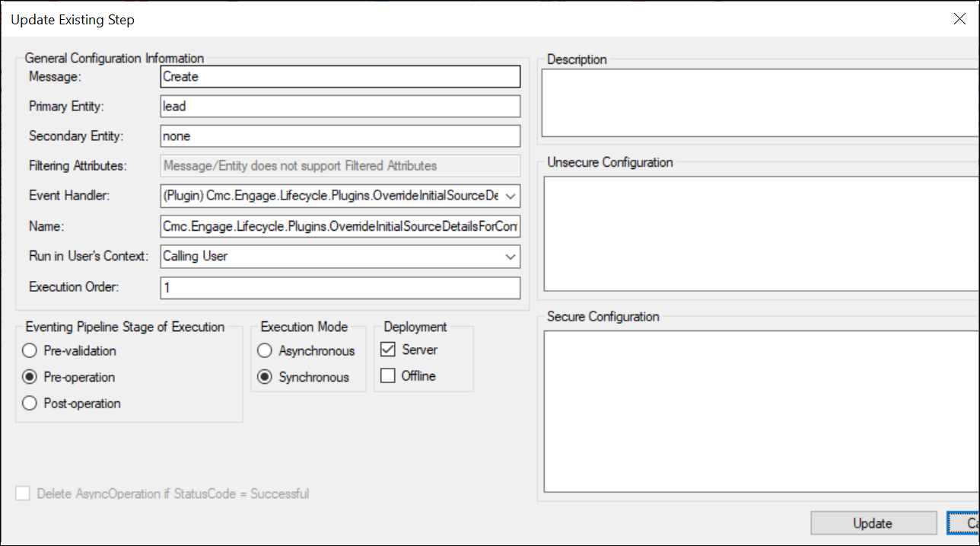Click the Secure Configuration text box
The width and height of the screenshot is (980, 546).
(759, 411)
